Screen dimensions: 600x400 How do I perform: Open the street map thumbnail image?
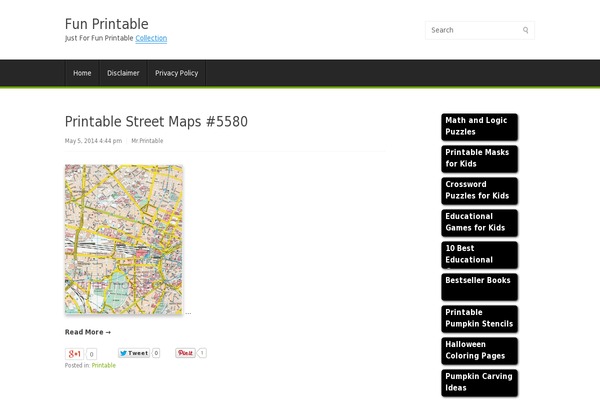click(x=123, y=240)
